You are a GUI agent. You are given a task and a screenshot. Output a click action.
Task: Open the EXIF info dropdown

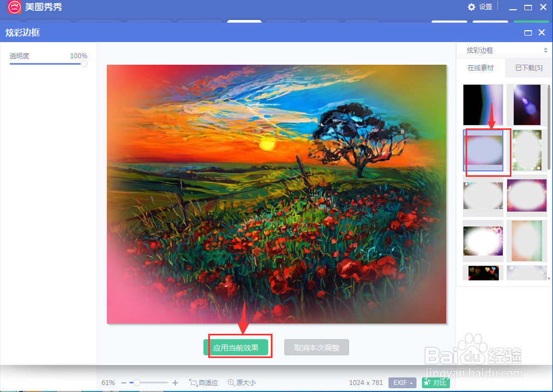(402, 382)
